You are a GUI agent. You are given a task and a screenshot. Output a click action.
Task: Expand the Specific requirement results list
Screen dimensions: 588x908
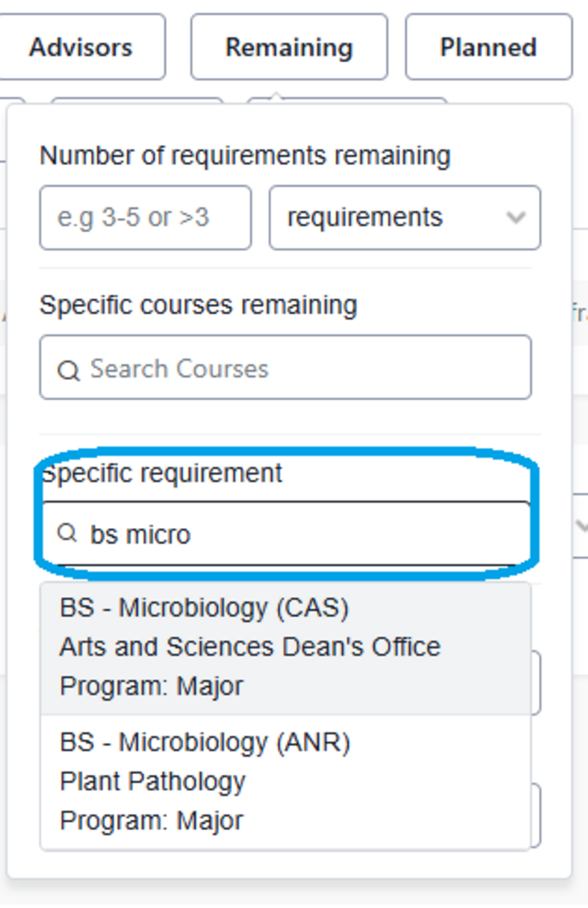click(x=294, y=534)
